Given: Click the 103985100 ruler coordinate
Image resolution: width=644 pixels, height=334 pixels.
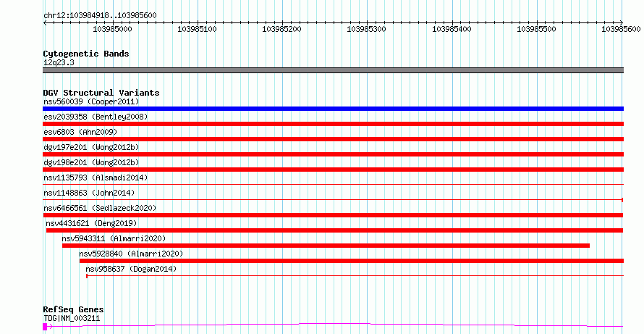Looking at the screenshot, I should point(197,29).
